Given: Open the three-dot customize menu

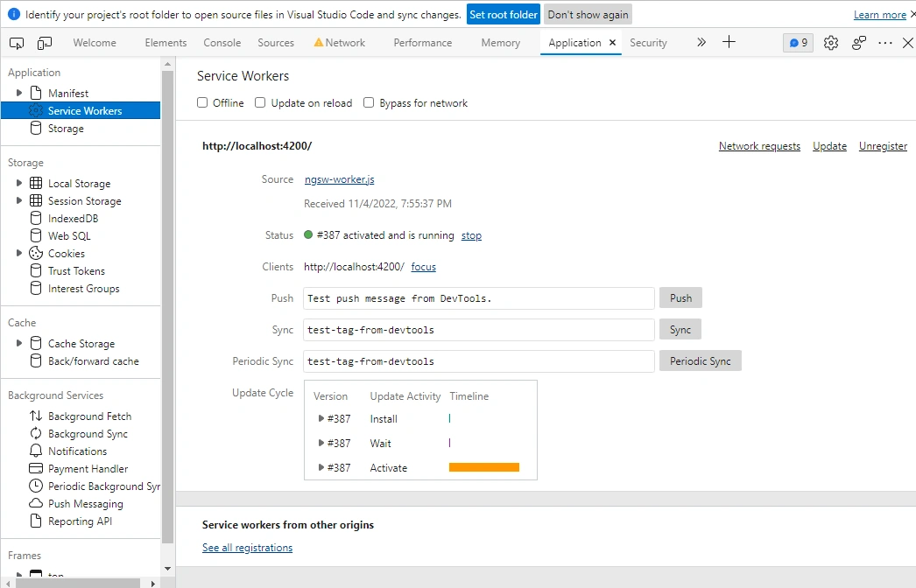Looking at the screenshot, I should point(885,43).
